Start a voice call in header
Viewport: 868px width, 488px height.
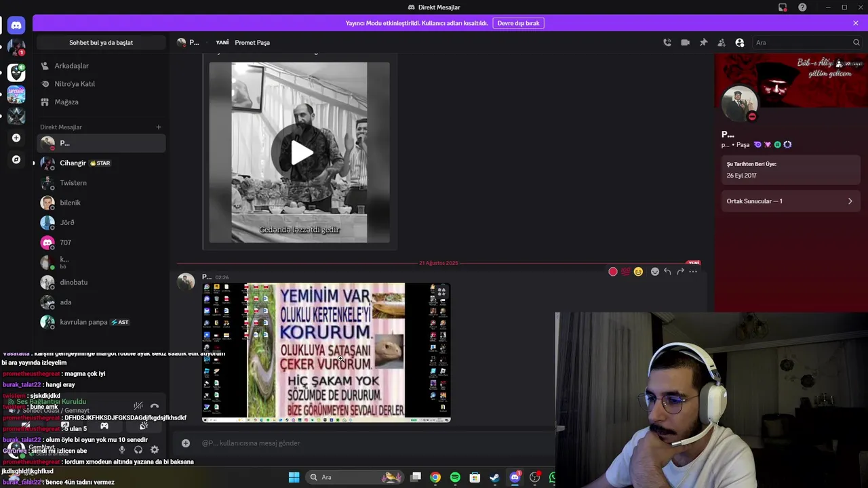point(667,42)
